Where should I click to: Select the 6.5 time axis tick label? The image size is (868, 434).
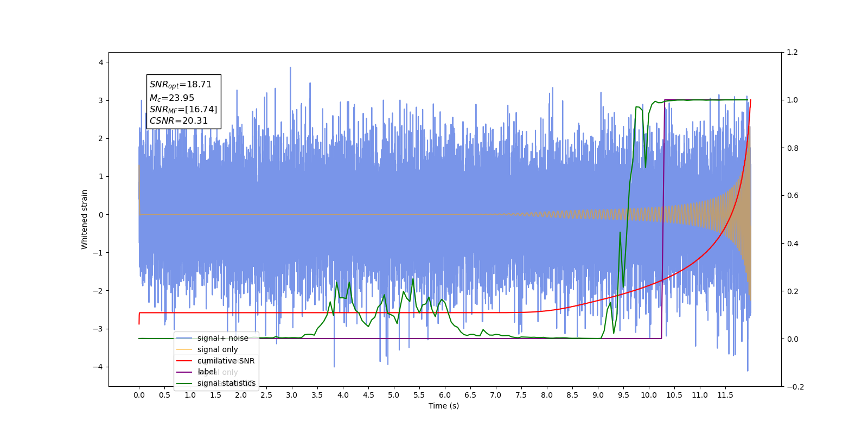pos(470,395)
